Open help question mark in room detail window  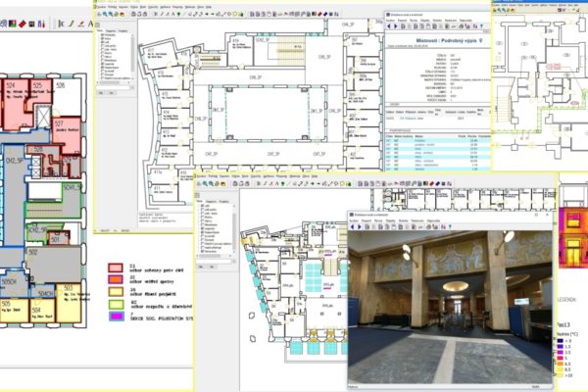(x=481, y=26)
